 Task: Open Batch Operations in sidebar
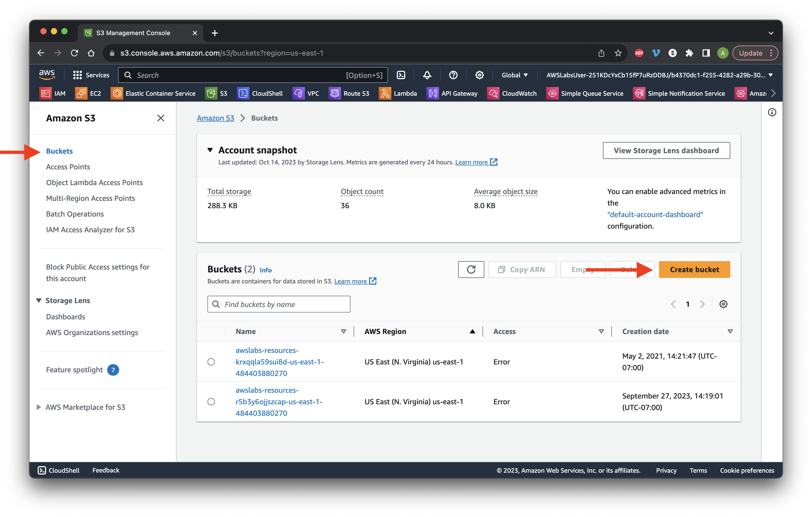coord(75,214)
